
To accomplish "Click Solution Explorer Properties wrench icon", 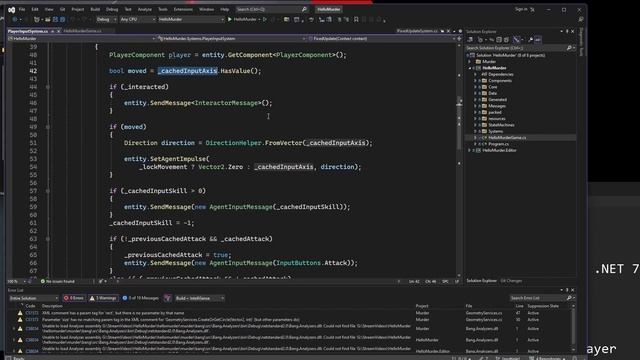I will (530, 40).
